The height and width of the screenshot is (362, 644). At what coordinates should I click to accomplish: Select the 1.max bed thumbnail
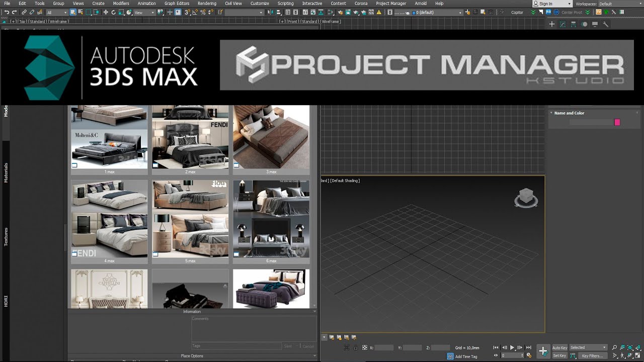pyautogui.click(x=109, y=136)
